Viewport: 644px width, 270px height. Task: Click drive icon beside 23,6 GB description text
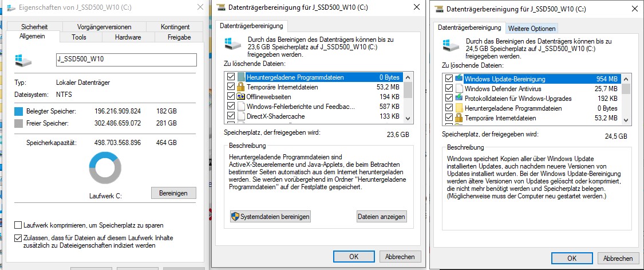click(x=233, y=44)
